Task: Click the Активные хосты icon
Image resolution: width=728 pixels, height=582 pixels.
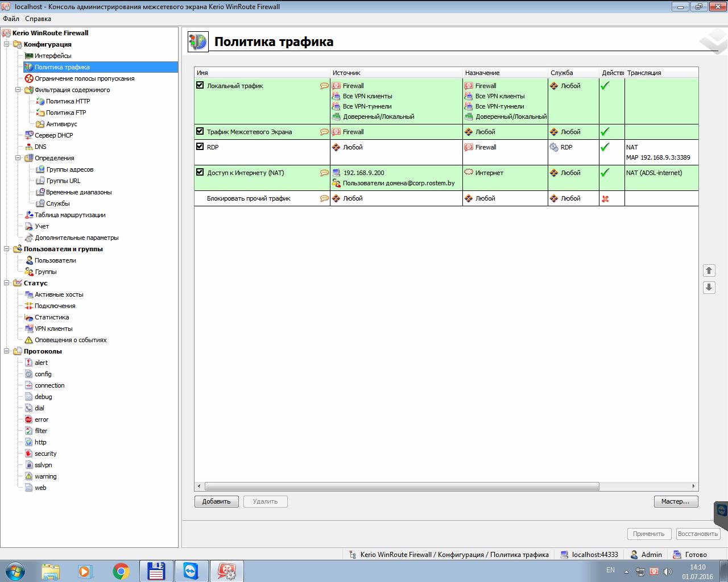Action: click(x=29, y=294)
